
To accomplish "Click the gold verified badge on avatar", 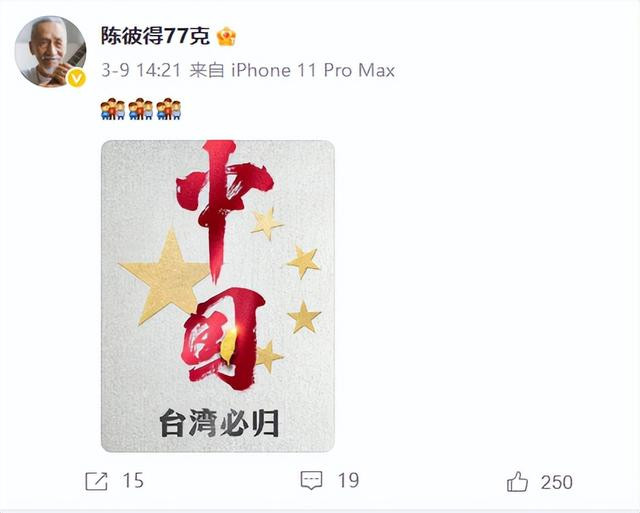I will (x=76, y=78).
